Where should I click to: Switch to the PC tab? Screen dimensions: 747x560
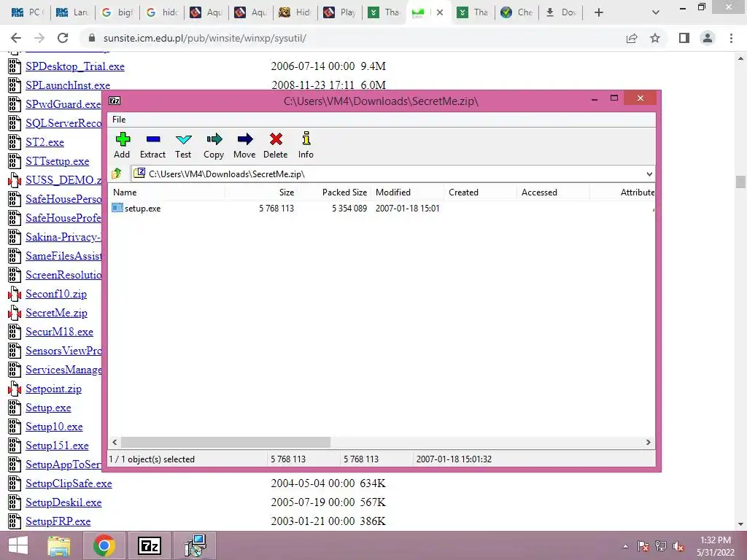pos(27,12)
